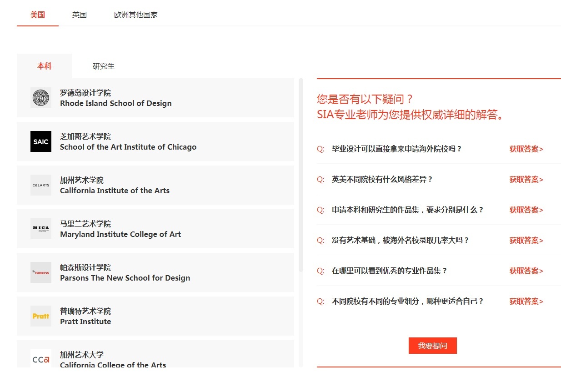Open Maryland Institute College of Art link
Screen dimensions: 561x392
120,234
